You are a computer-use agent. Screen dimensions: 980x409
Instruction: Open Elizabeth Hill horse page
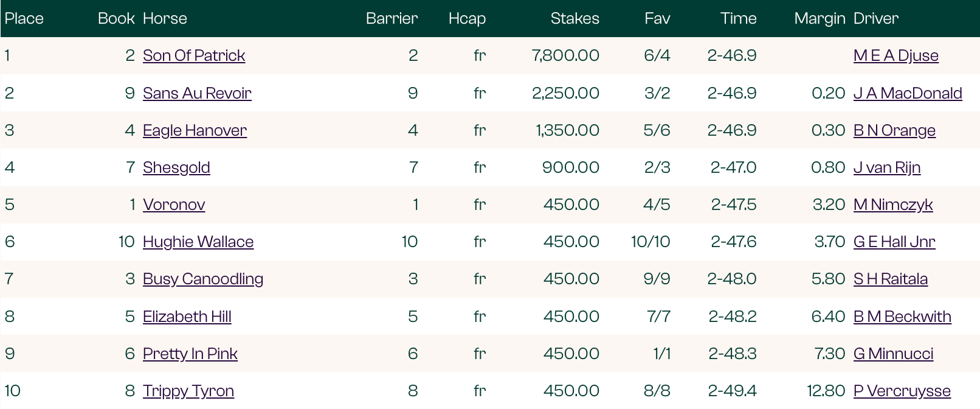coord(187,316)
